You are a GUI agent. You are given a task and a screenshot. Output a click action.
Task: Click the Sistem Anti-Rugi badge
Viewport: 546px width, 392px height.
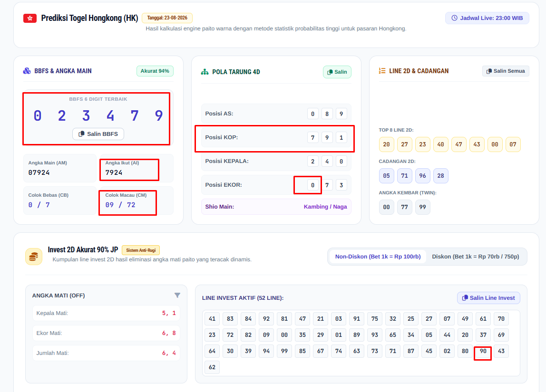[141, 250]
